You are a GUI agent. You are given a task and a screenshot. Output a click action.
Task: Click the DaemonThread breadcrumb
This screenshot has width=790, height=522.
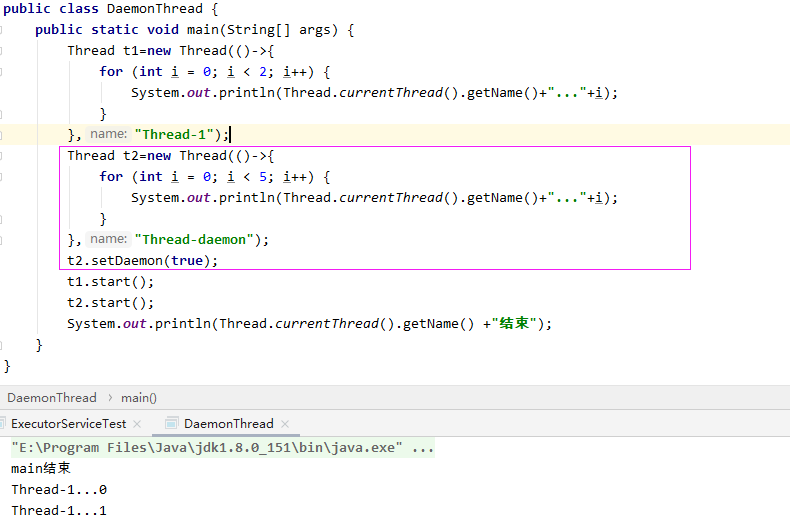[52, 398]
